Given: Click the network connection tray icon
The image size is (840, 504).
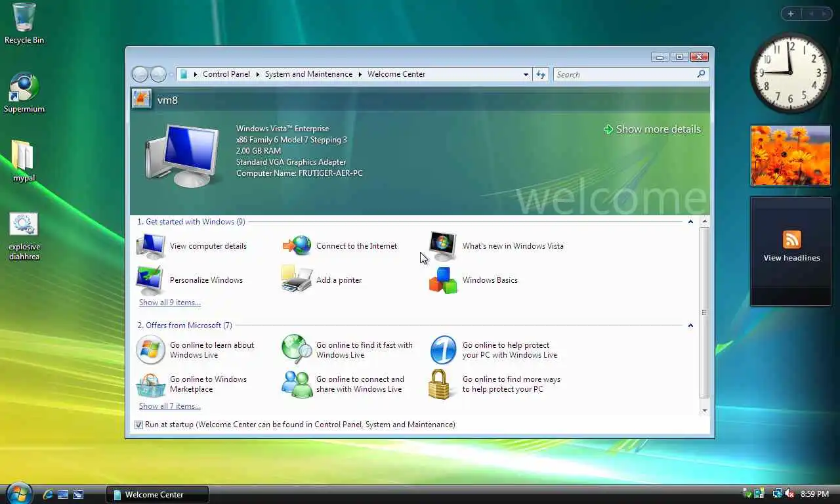Looking at the screenshot, I should [778, 493].
